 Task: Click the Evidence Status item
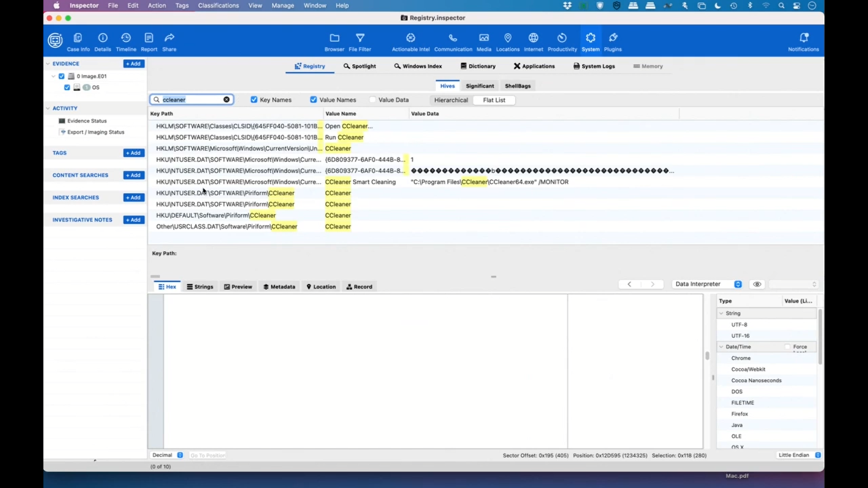(x=87, y=121)
